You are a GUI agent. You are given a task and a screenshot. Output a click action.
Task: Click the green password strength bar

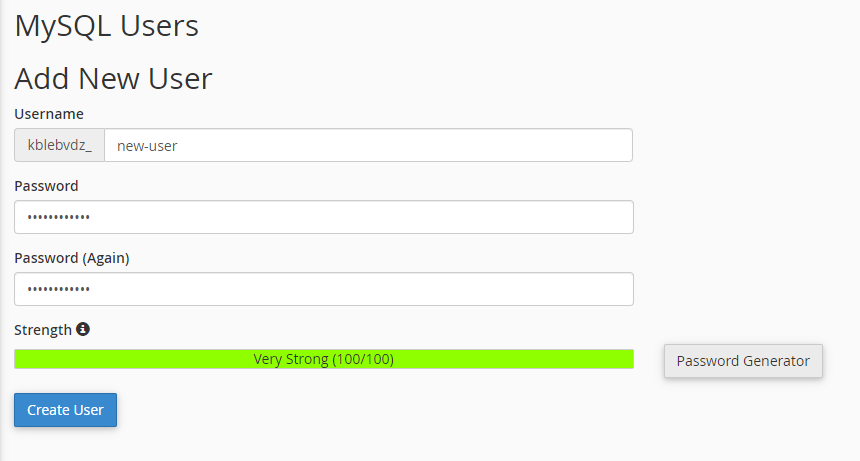(324, 359)
